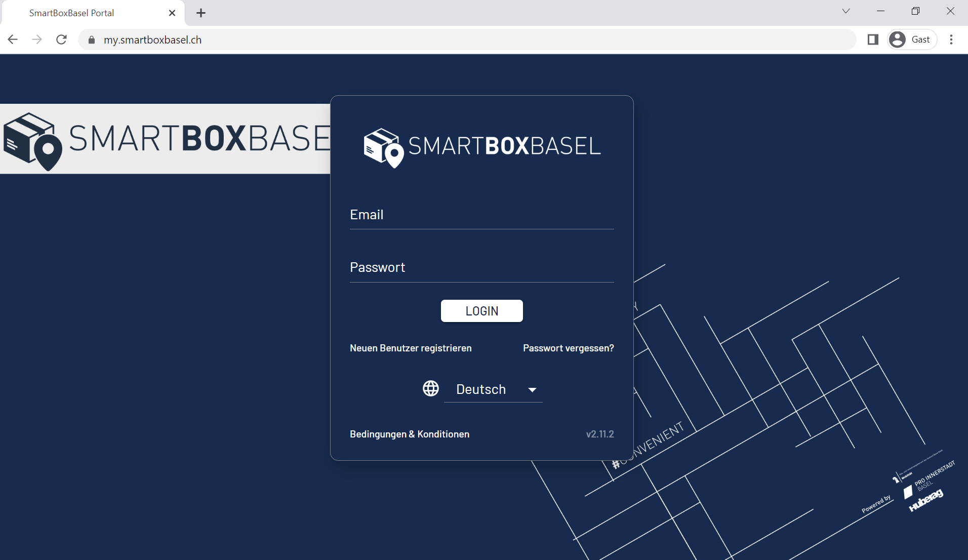Open a new browser tab
968x560 pixels.
(200, 13)
